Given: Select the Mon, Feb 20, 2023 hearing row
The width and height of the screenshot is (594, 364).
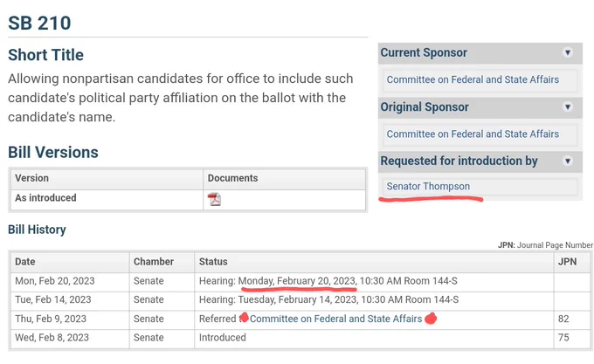Looking at the screenshot, I should pyautogui.click(x=300, y=282).
